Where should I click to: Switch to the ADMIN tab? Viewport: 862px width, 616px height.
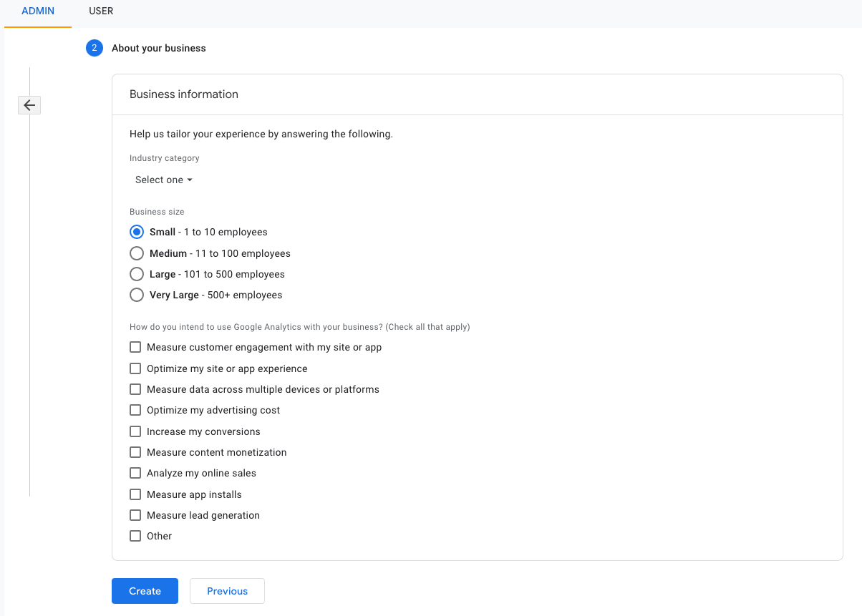38,11
